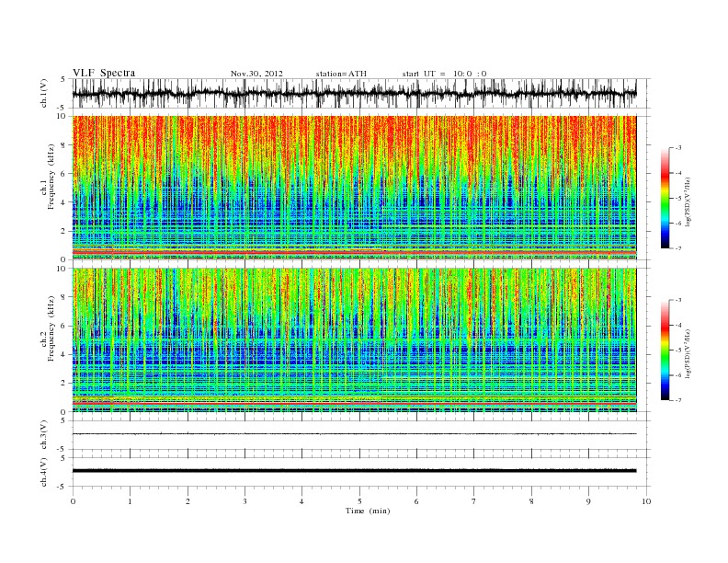Click the "8" minute tick on the time axis
Viewport: 728px width, 563px height.
click(531, 501)
